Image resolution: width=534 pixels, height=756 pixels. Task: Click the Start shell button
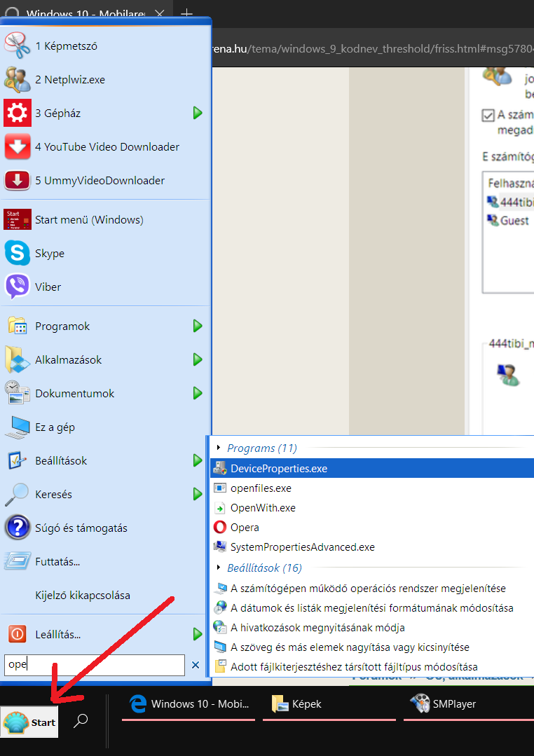coord(29,722)
